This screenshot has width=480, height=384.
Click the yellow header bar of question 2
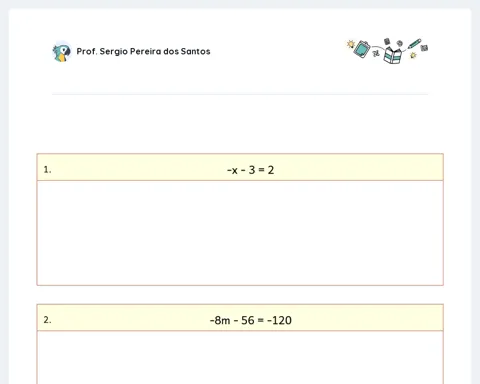pos(240,317)
